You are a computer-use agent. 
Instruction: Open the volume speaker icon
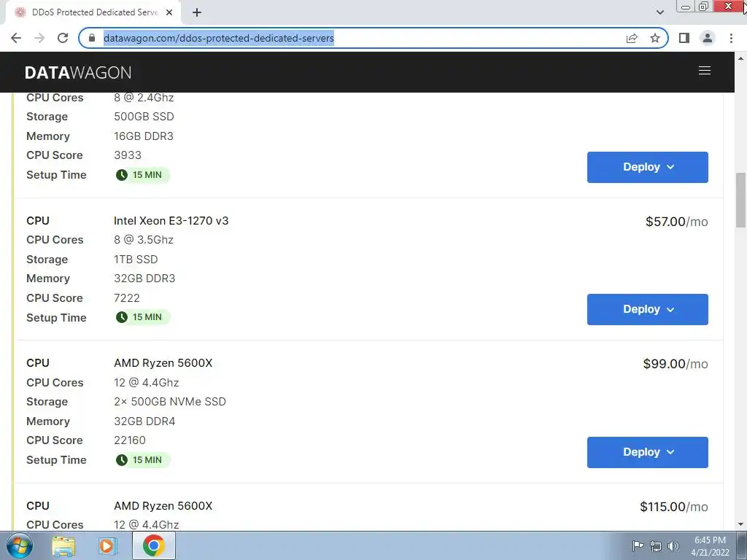pos(673,546)
